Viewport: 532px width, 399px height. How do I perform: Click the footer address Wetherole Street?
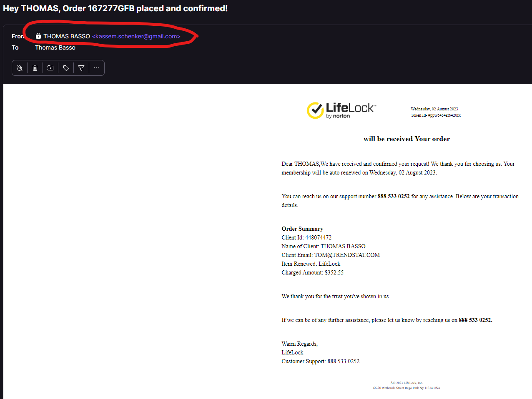point(407,388)
